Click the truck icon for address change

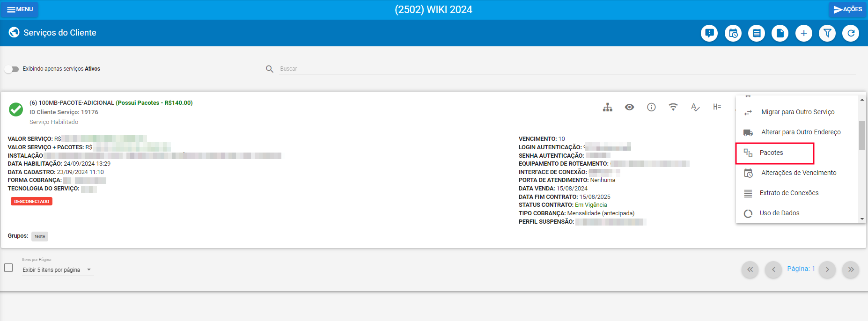[748, 132]
